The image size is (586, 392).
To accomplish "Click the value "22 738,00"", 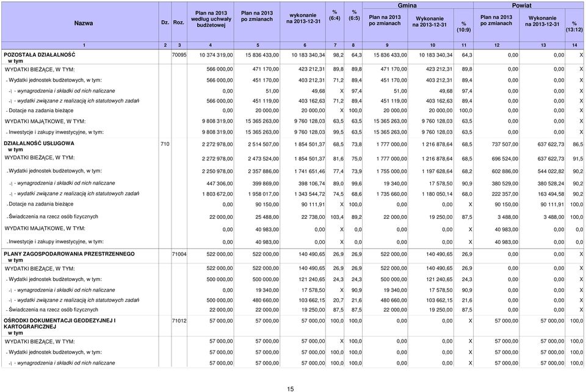I will pos(313,217).
